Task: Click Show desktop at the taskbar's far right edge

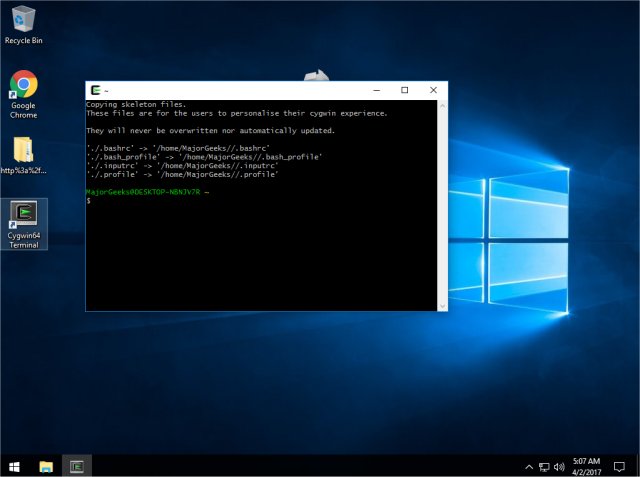Action: 638,466
